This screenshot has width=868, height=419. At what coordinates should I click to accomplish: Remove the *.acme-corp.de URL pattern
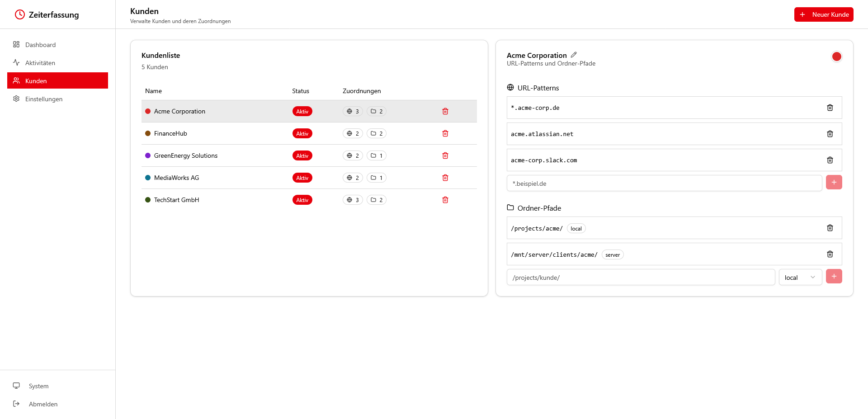click(x=830, y=108)
